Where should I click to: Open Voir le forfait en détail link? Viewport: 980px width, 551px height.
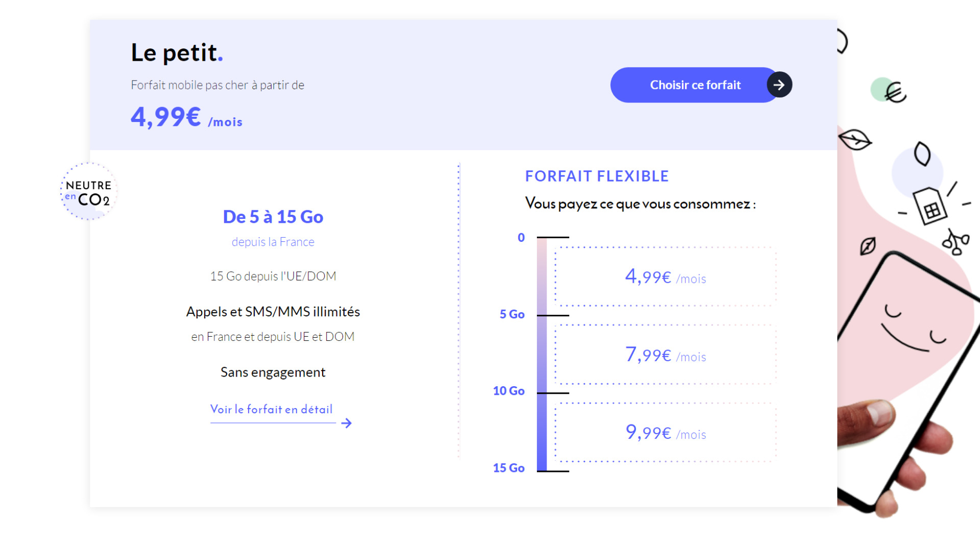(x=272, y=409)
